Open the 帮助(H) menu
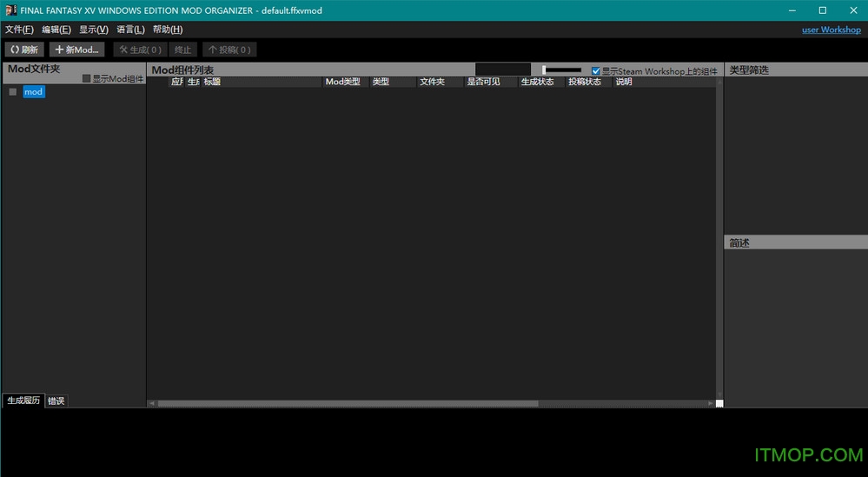This screenshot has width=868, height=477. 168,30
